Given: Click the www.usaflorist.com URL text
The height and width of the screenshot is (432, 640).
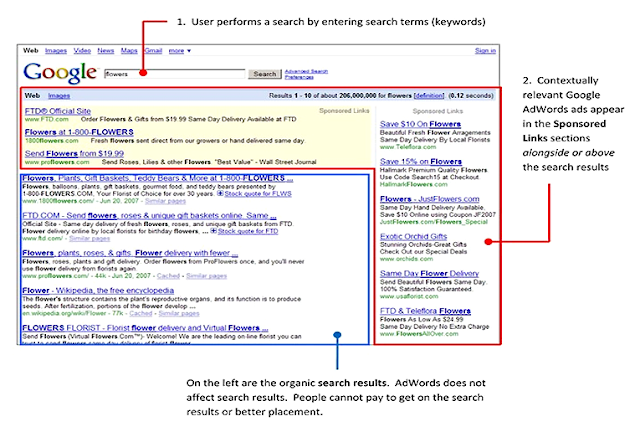Looking at the screenshot, I should [x=409, y=296].
